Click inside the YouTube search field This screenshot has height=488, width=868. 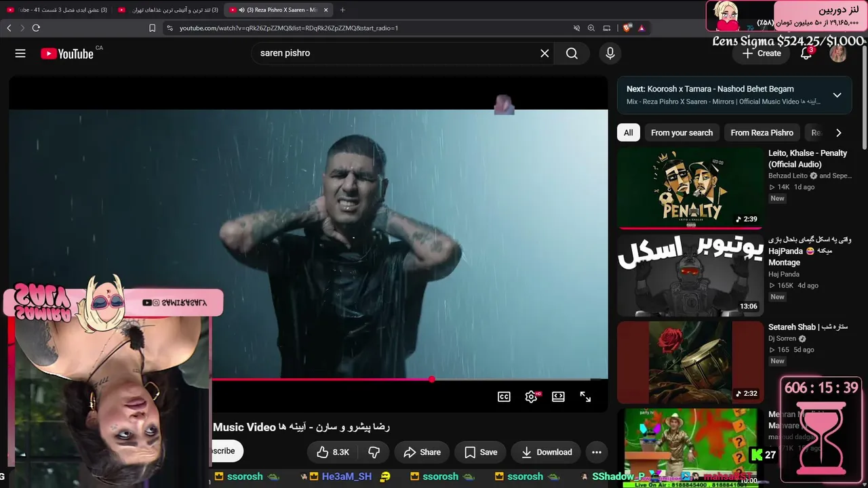[397, 54]
